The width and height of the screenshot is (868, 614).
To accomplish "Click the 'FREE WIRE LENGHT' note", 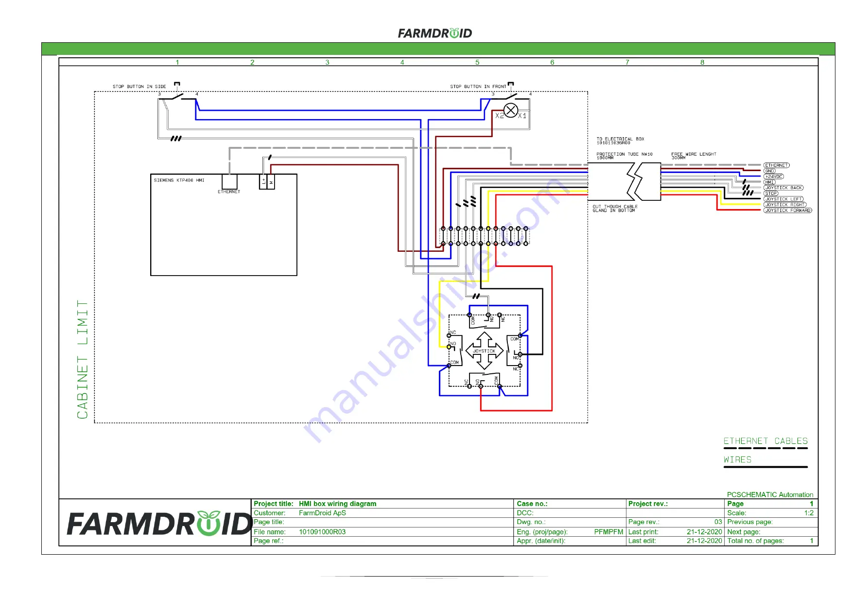I will (x=694, y=156).
